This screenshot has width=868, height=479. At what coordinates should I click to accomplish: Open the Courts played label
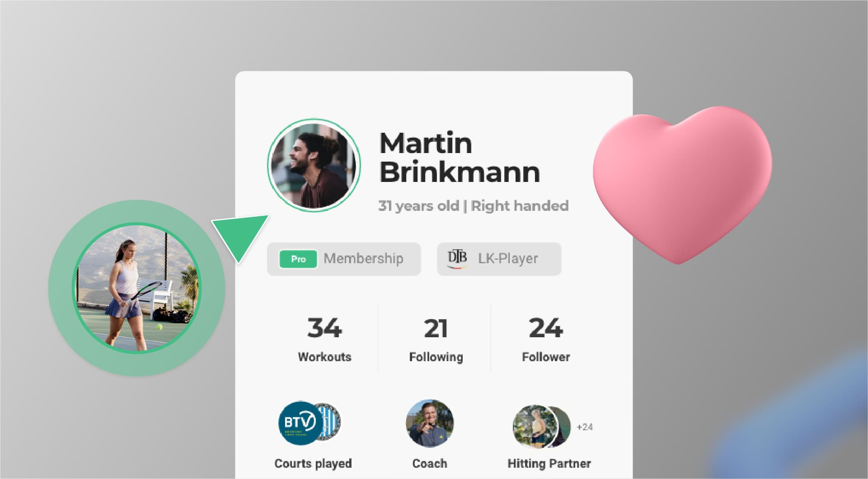click(x=313, y=464)
